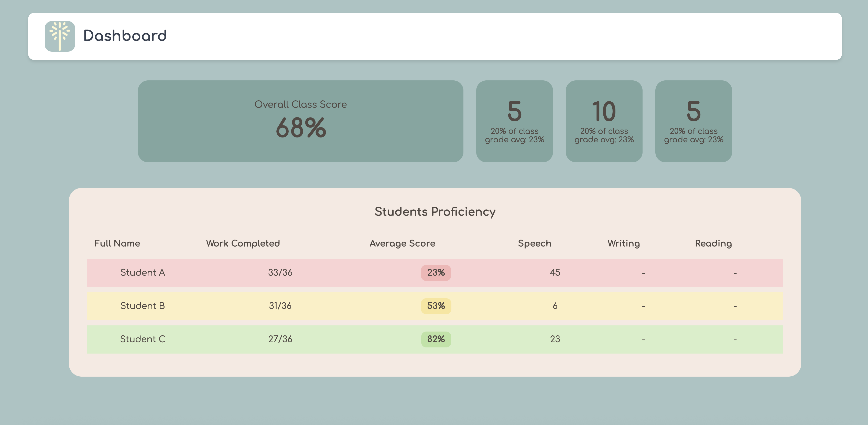This screenshot has width=868, height=425.
Task: Click the yellow 53% score badge
Action: [436, 306]
